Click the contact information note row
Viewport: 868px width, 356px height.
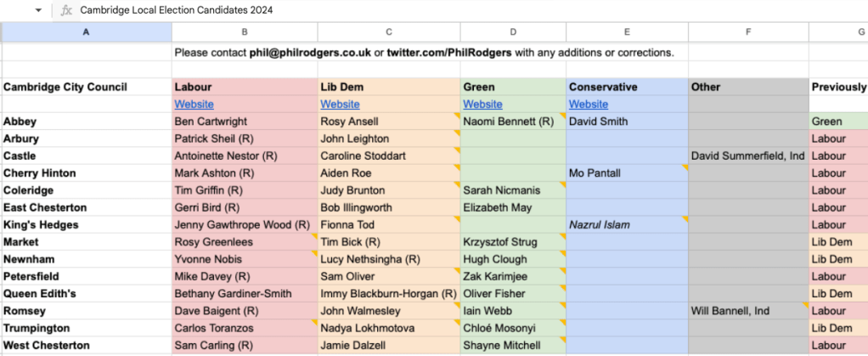click(x=425, y=53)
